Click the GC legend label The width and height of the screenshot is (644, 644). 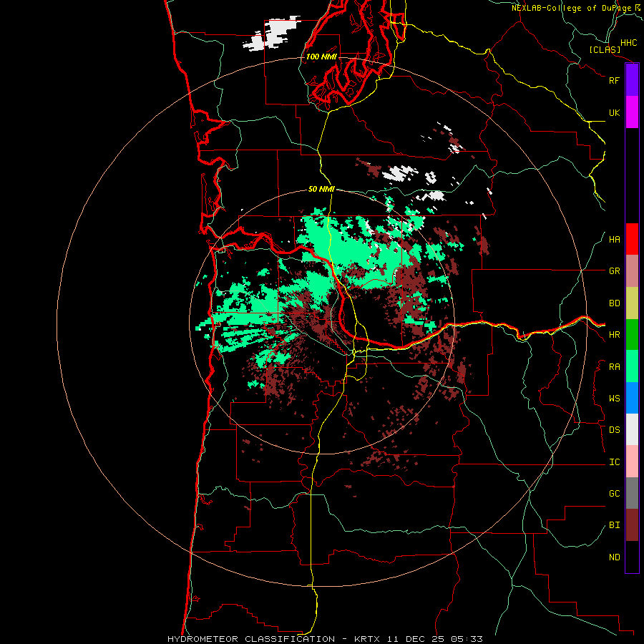[614, 494]
